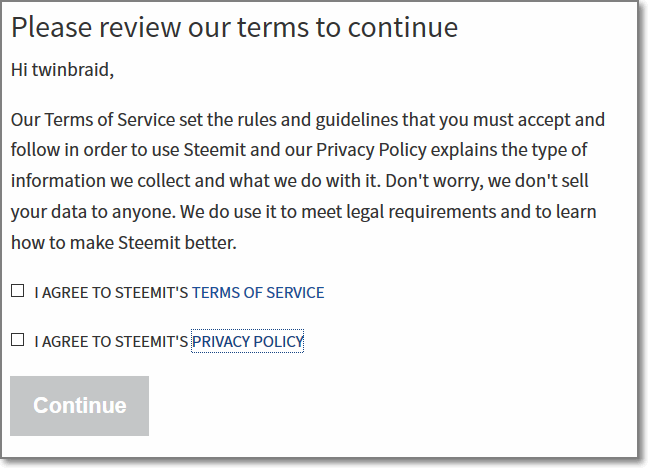Screen dimensions: 648x468
Task: Click the word 'continue' in the heading
Action: (402, 27)
